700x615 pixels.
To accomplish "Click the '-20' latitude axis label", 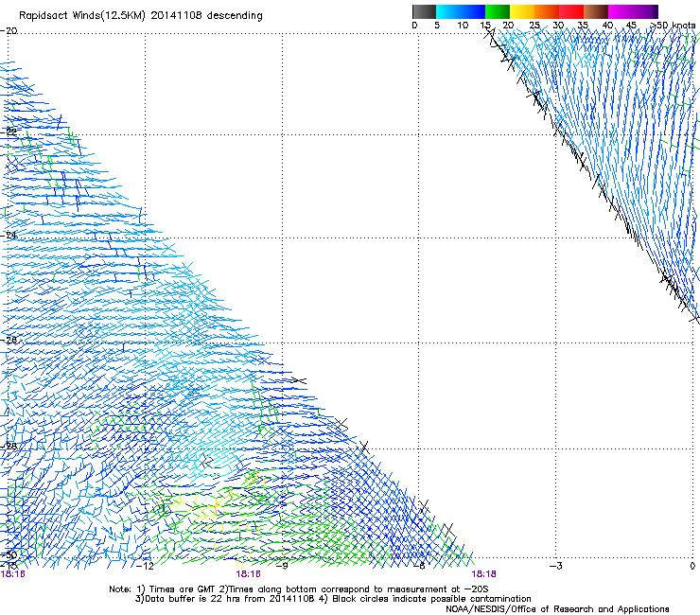I will pos(9,31).
